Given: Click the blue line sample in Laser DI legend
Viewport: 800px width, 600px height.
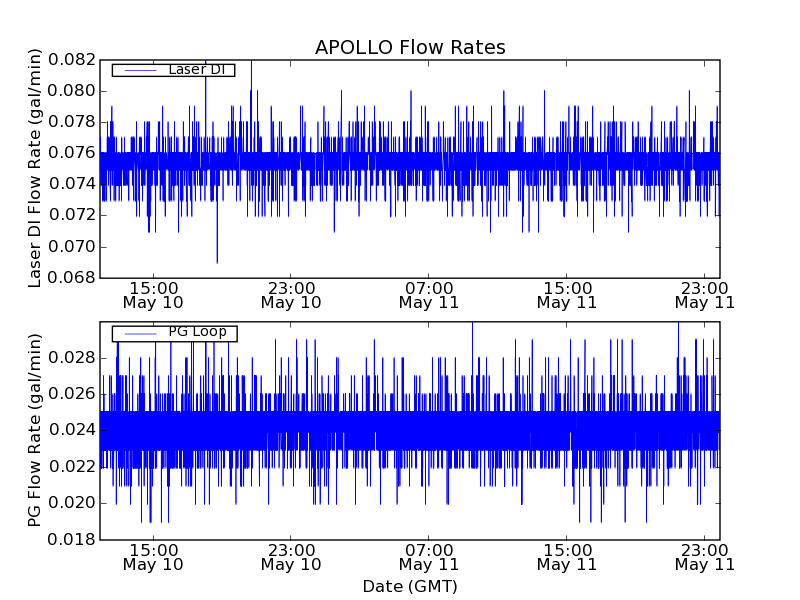Looking at the screenshot, I should click(139, 70).
